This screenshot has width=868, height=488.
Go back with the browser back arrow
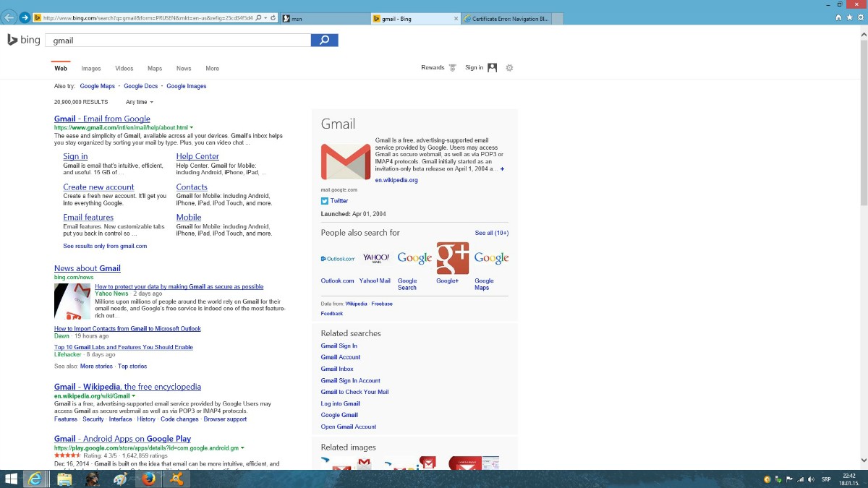coord(8,17)
